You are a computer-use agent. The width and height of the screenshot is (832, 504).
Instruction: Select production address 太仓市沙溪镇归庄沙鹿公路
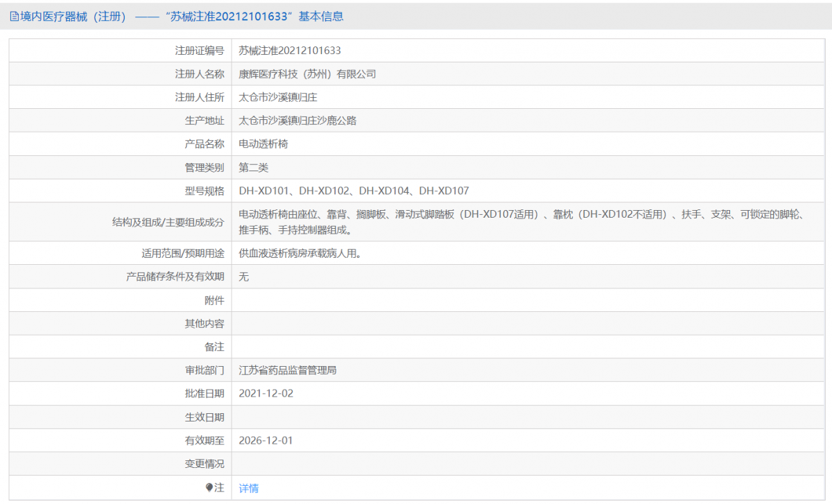tap(297, 121)
